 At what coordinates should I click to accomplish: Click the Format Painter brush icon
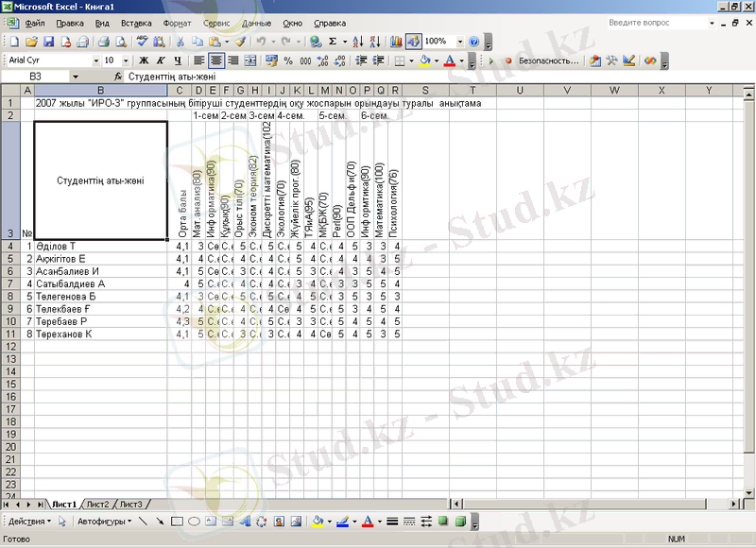[241, 42]
